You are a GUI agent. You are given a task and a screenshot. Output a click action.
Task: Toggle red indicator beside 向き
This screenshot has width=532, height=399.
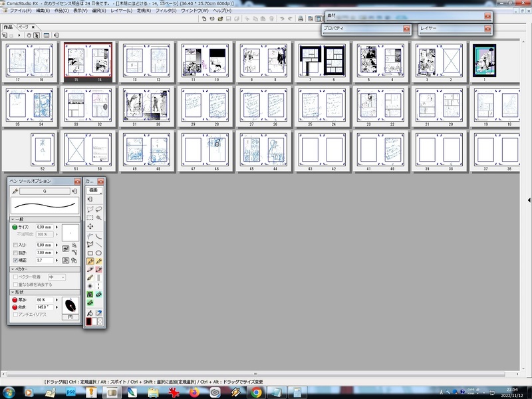(x=15, y=307)
